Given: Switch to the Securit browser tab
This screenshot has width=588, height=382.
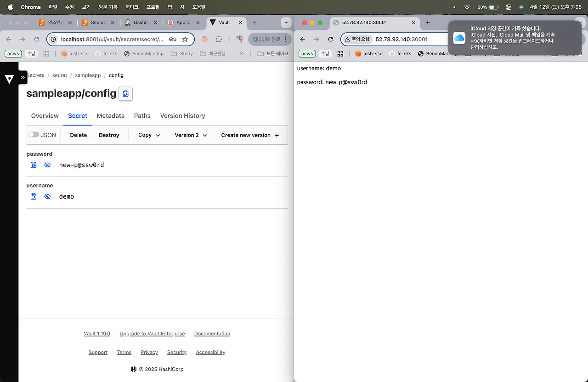Looking at the screenshot, I should pyautogui.click(x=98, y=23).
